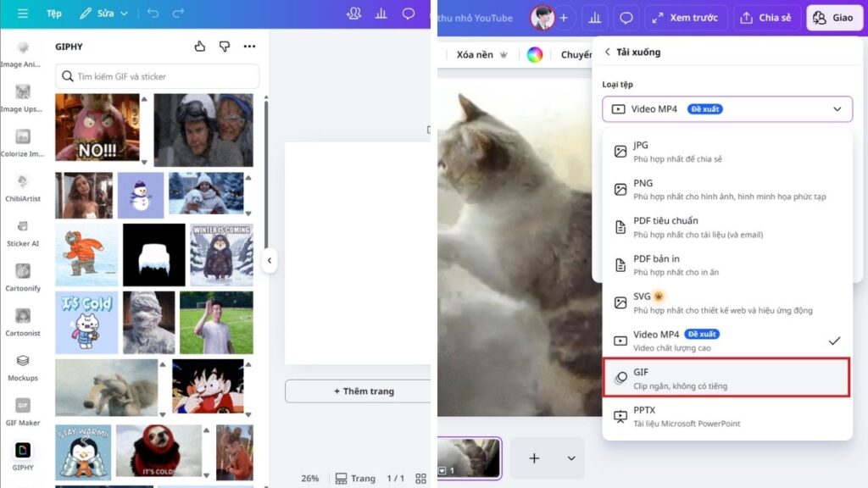The width and height of the screenshot is (868, 488).
Task: Open the chevron beside the plus button
Action: (571, 457)
